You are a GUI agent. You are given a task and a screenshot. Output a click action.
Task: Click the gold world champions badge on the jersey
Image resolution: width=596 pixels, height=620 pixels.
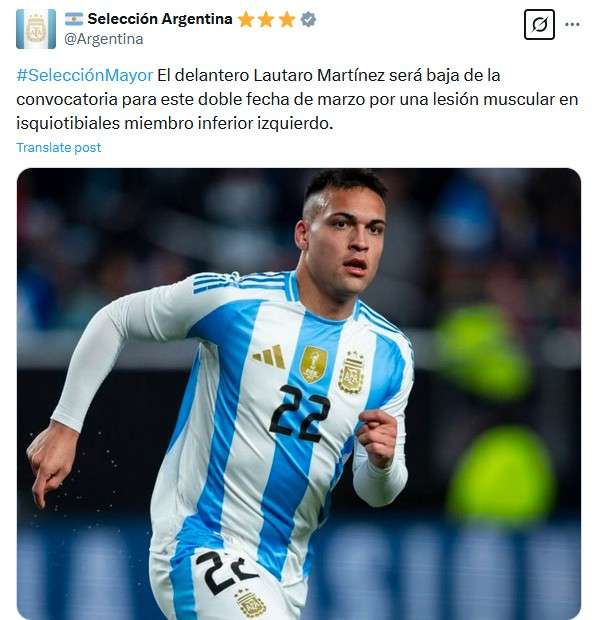tap(314, 365)
